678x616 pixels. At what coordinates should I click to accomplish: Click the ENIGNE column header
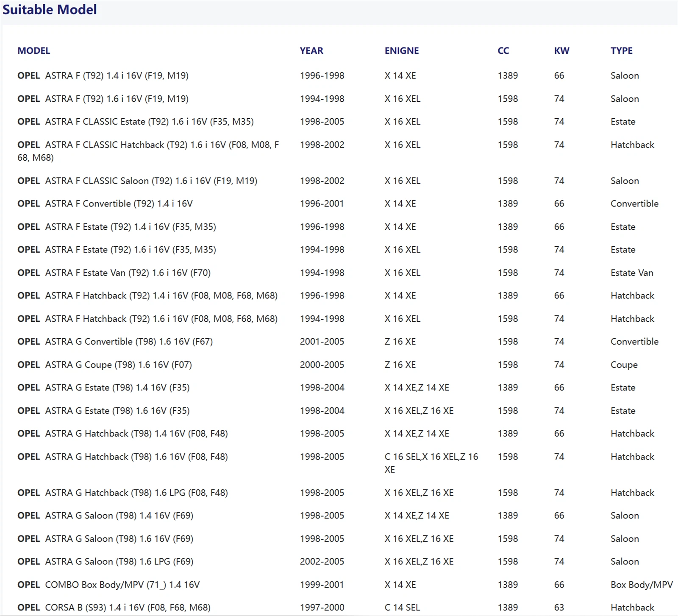pos(402,51)
